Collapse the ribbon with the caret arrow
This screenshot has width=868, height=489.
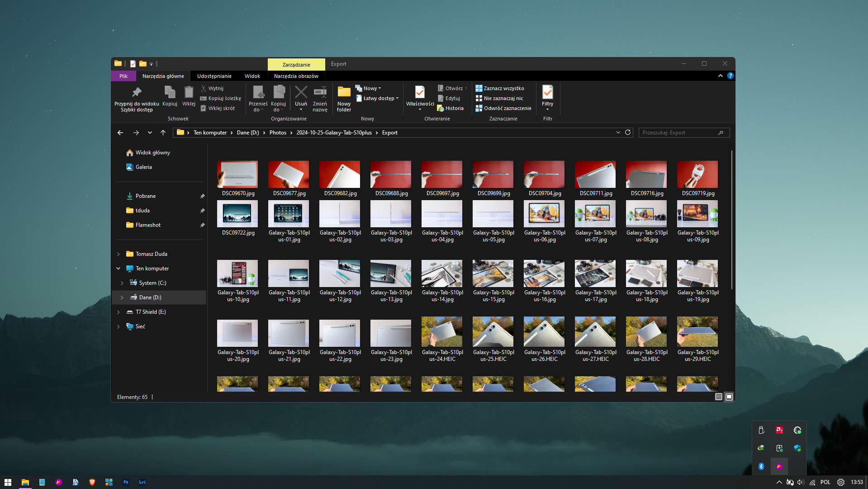click(x=721, y=76)
